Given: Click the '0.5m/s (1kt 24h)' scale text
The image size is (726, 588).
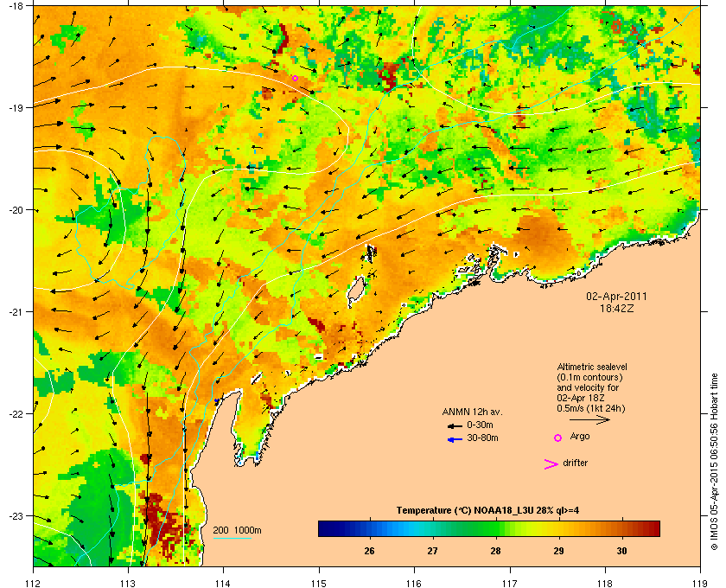Looking at the screenshot, I should tap(591, 408).
